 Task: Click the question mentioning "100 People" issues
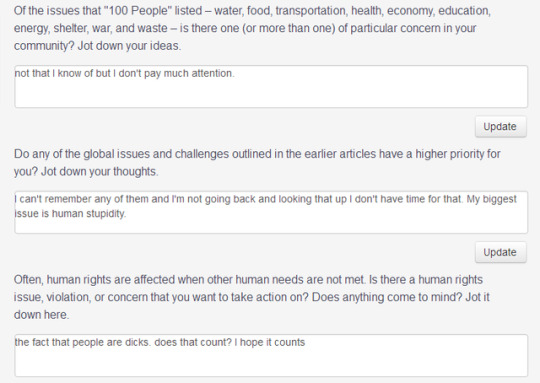(252, 28)
